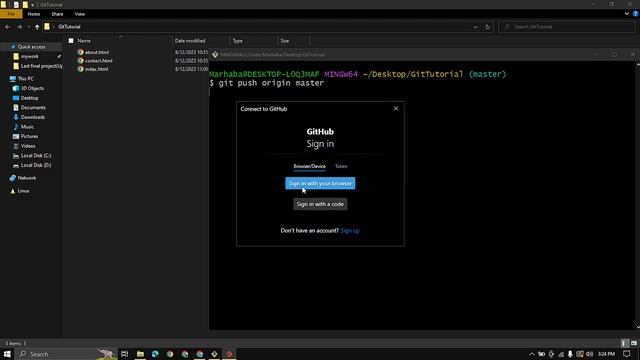Select This PC in navigation pane
The width and height of the screenshot is (640, 360).
[x=25, y=79]
